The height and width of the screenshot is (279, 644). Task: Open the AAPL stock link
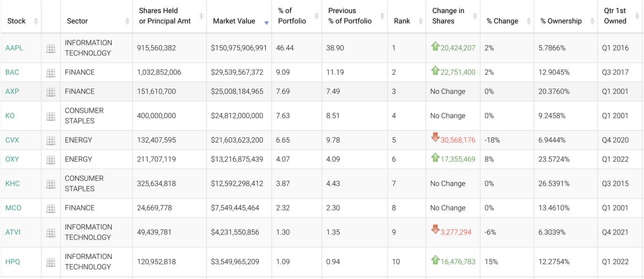click(15, 48)
